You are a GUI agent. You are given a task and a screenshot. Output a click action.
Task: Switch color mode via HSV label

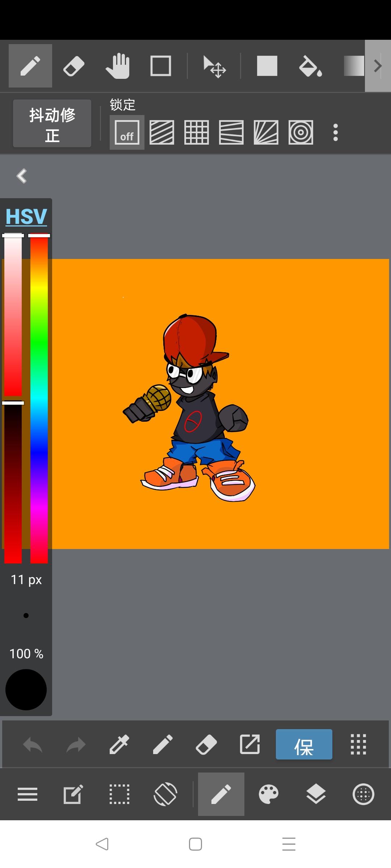[x=26, y=217]
